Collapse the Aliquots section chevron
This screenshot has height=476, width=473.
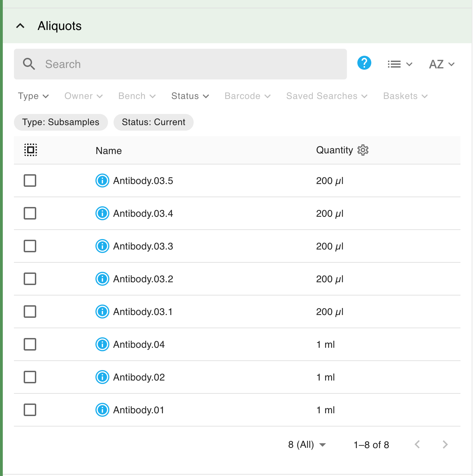(x=21, y=26)
